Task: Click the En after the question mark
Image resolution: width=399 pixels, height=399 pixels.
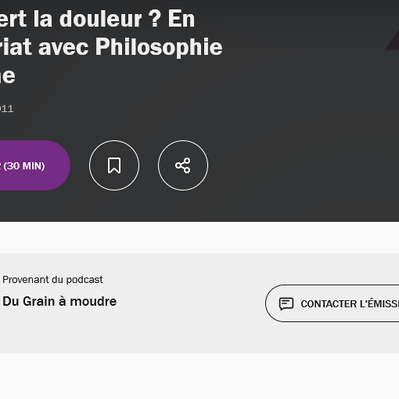Action: (x=181, y=19)
